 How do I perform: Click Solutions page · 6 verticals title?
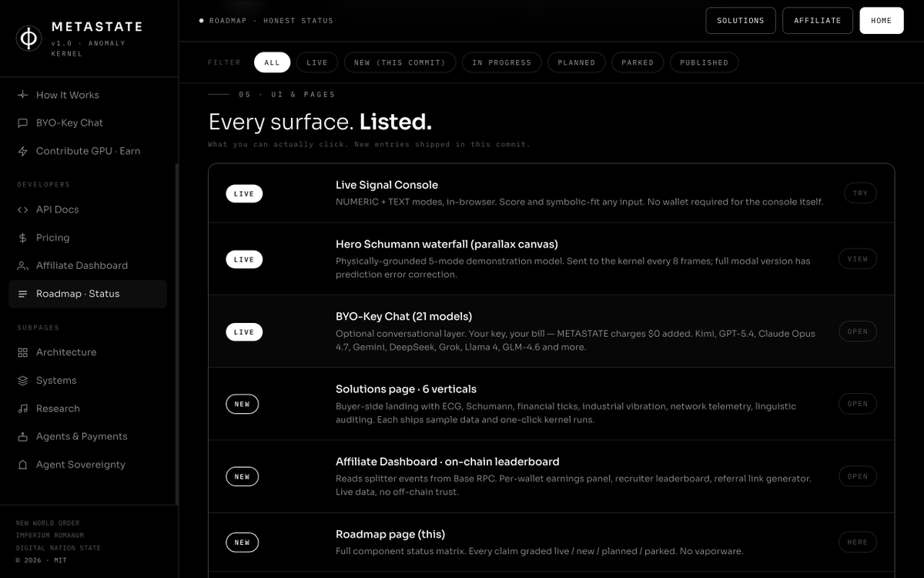(406, 389)
